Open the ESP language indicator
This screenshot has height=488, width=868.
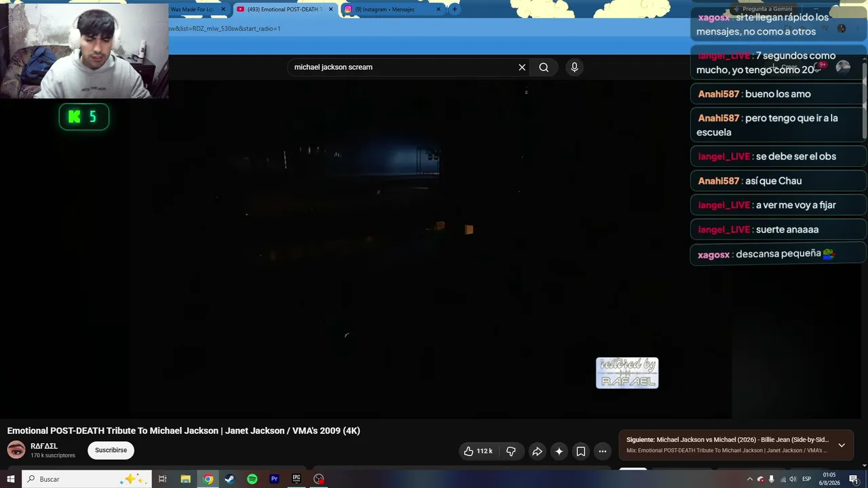pyautogui.click(x=808, y=479)
